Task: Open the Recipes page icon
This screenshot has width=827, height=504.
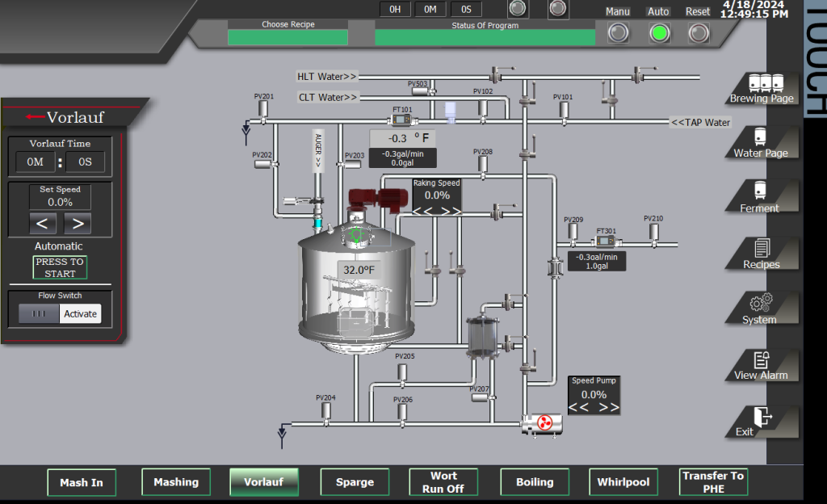Action: click(x=760, y=247)
